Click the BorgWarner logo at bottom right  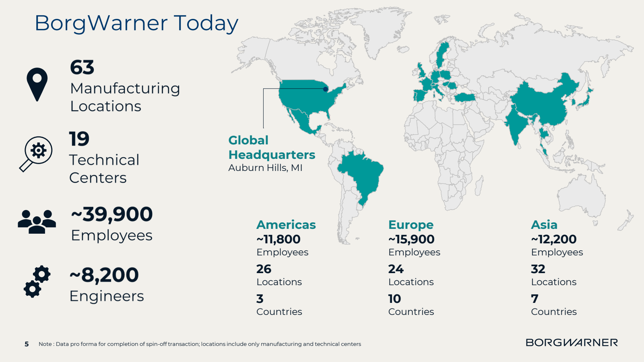[x=572, y=343]
